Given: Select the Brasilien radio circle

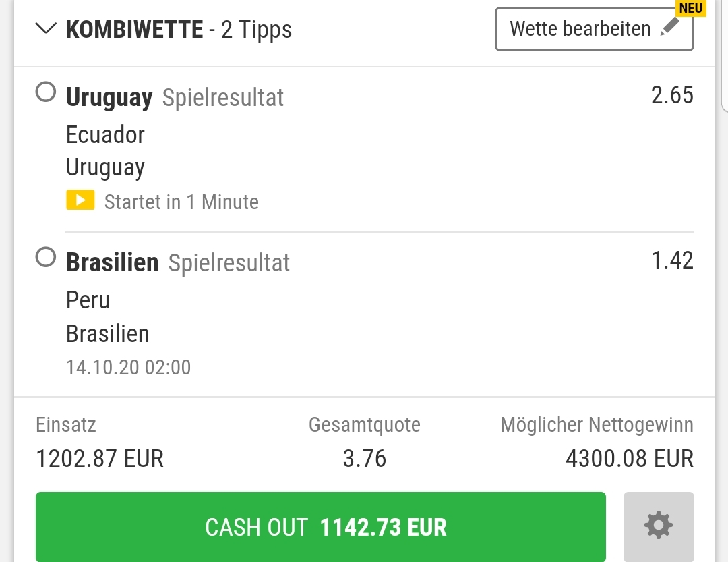Looking at the screenshot, I should (46, 257).
